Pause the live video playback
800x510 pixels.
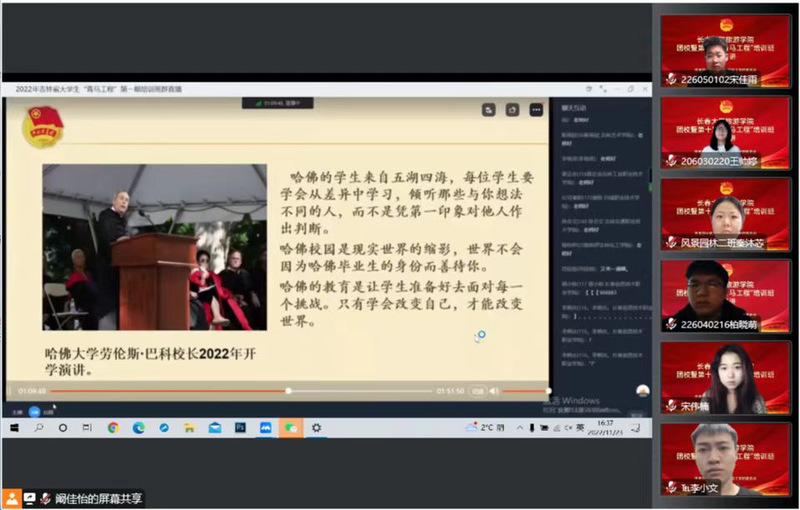pos(10,391)
